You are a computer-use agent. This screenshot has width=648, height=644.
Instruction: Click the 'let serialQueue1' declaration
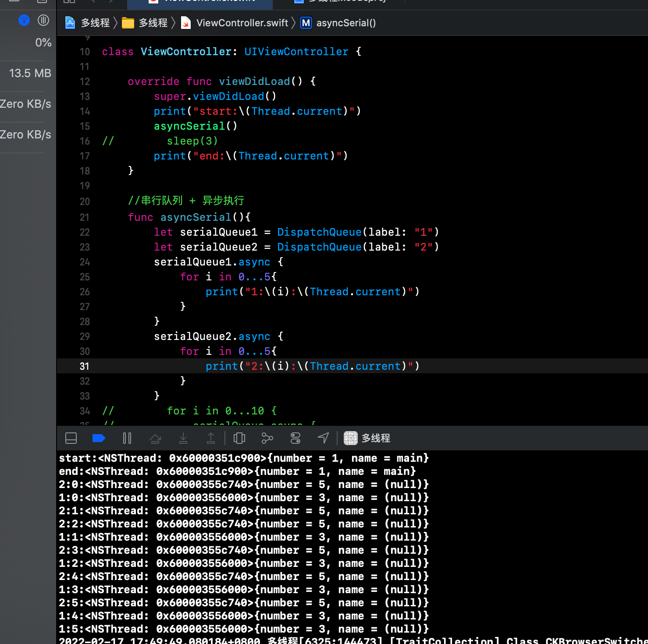(296, 232)
